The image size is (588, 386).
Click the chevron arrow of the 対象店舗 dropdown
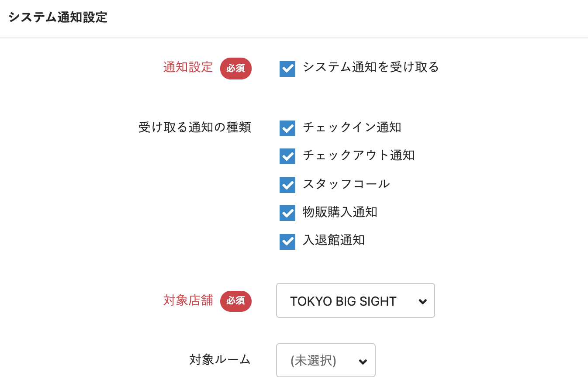pyautogui.click(x=422, y=301)
